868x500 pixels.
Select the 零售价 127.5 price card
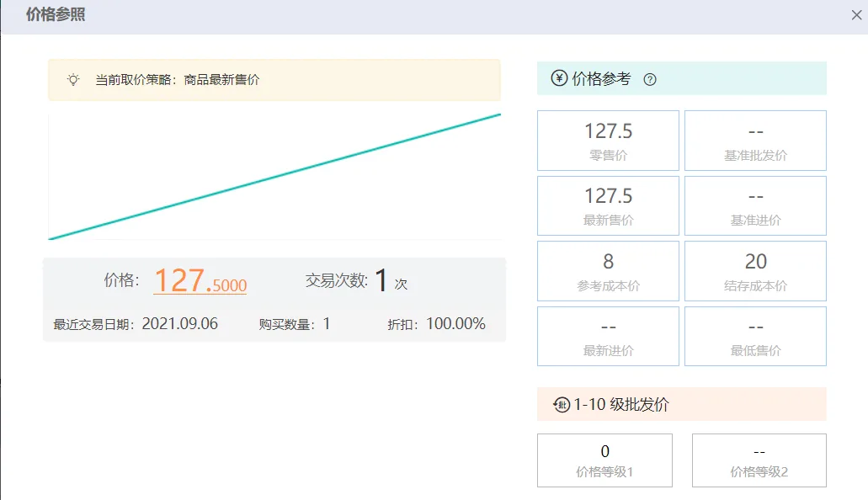point(608,141)
